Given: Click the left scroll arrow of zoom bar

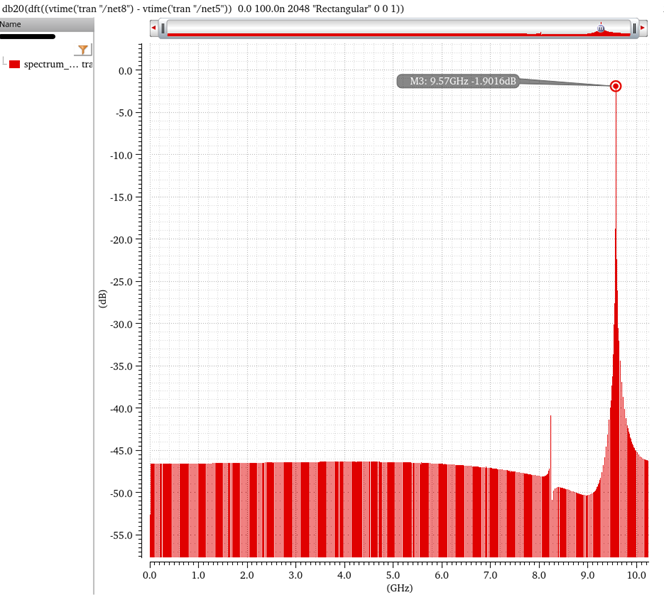Looking at the screenshot, I should [x=153, y=29].
